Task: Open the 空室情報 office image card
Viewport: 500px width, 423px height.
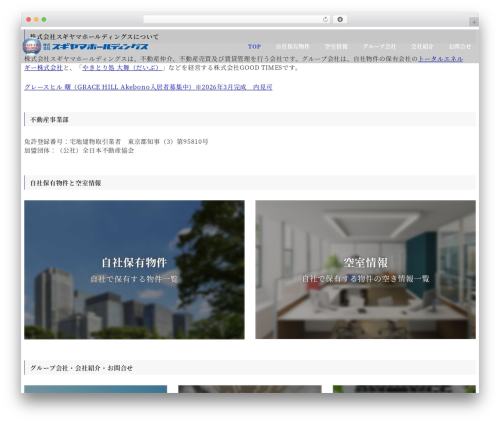Action: pyautogui.click(x=366, y=270)
